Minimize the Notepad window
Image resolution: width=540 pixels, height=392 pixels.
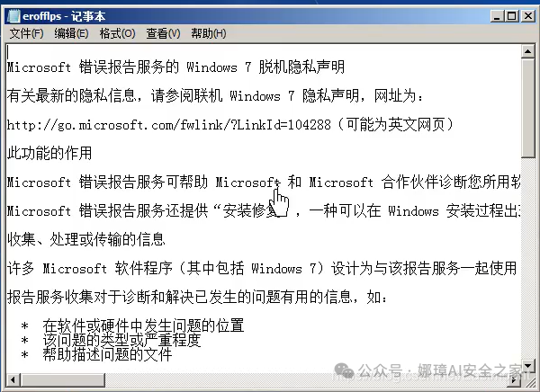(497, 16)
